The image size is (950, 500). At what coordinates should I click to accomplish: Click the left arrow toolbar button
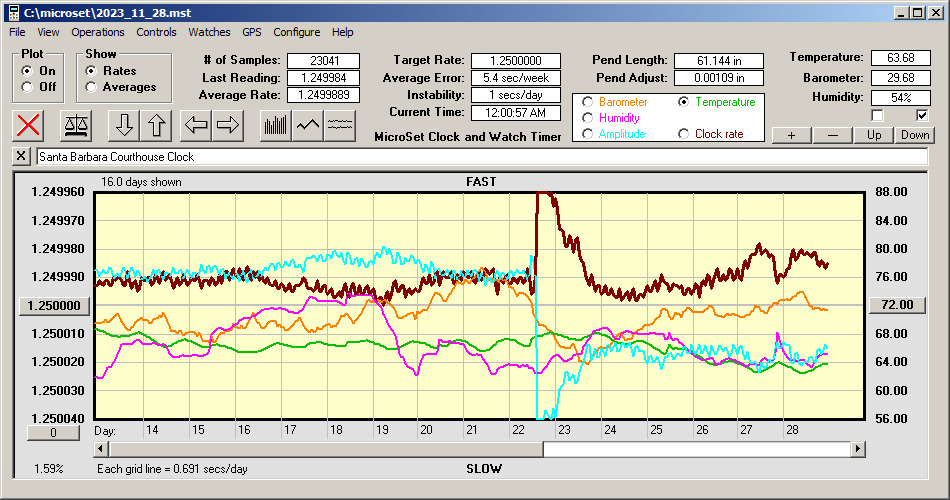tap(197, 125)
